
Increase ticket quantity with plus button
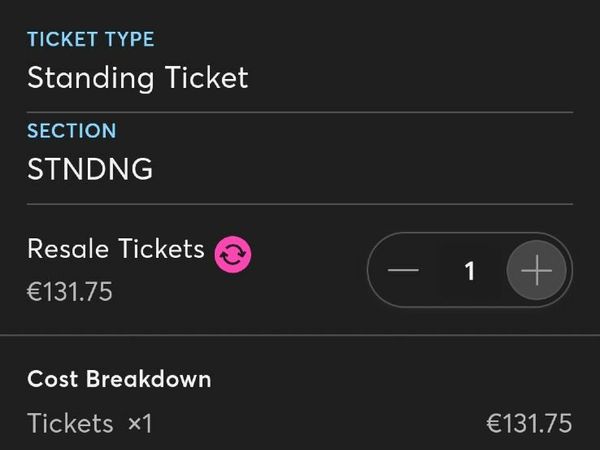click(x=536, y=270)
